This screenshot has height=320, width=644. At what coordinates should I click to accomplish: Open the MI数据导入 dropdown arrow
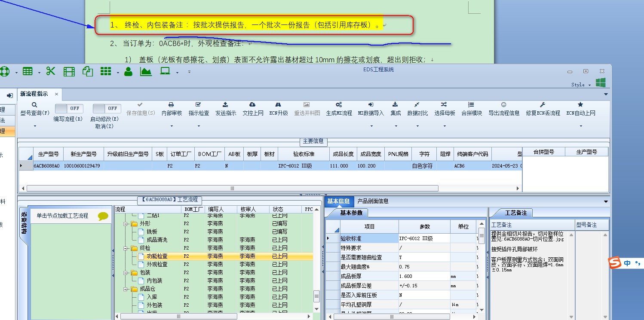pos(371,126)
